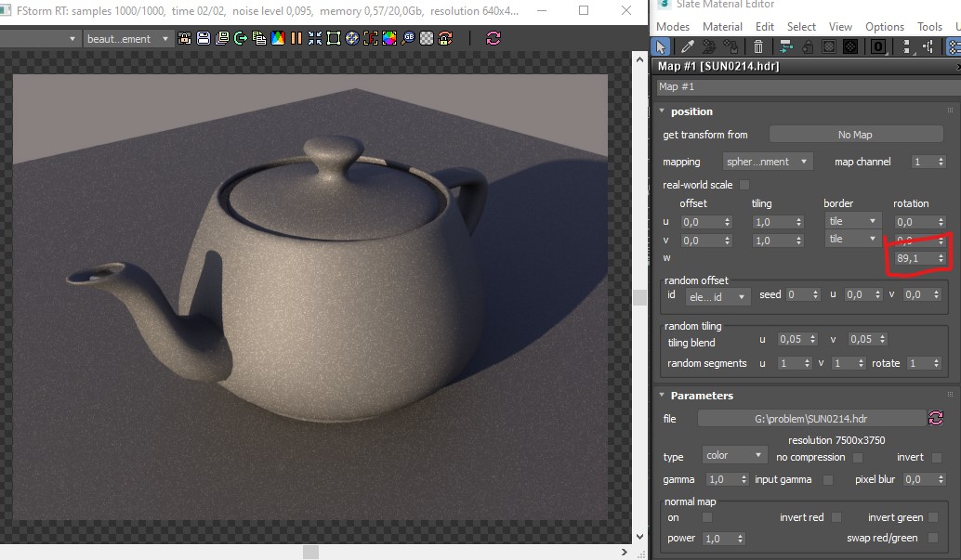Click Lay Out Children icon
Image resolution: width=961 pixels, height=560 pixels.
tap(928, 46)
